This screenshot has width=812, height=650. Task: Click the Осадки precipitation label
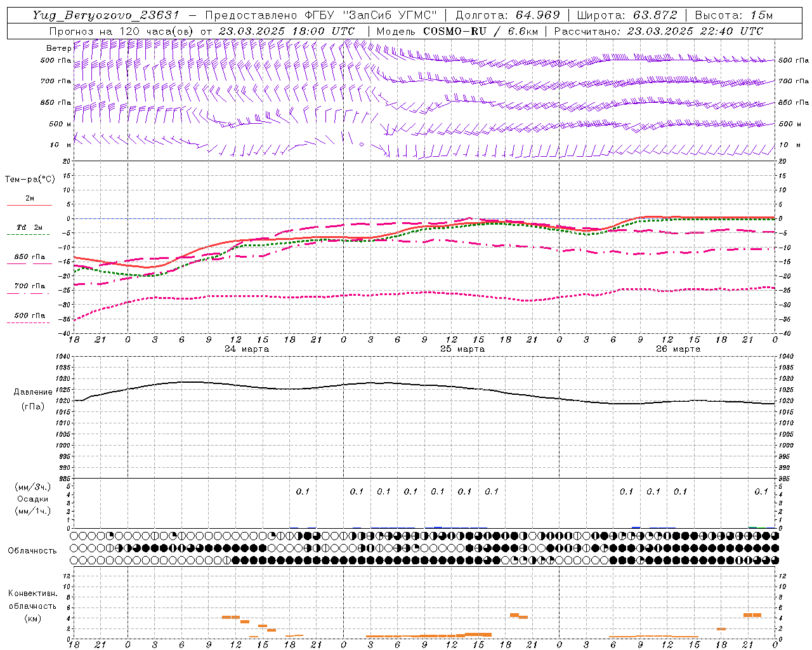click(x=33, y=499)
